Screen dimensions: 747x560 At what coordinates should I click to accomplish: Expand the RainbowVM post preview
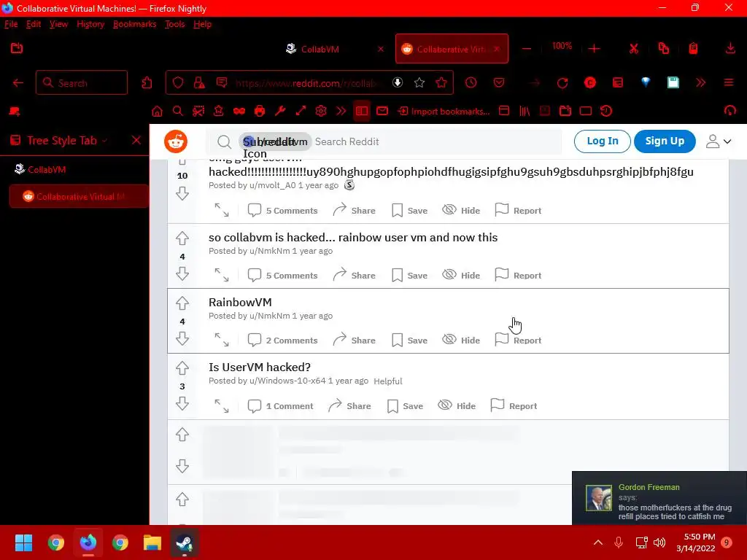[x=222, y=340]
